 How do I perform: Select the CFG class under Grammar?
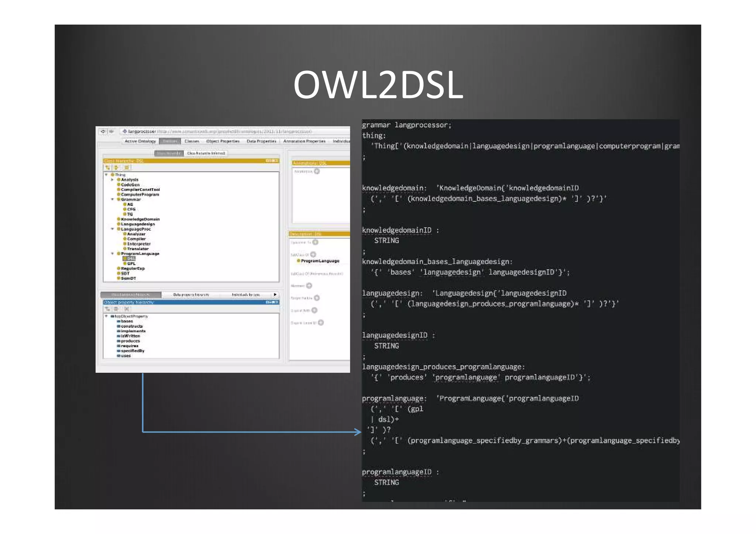(129, 209)
